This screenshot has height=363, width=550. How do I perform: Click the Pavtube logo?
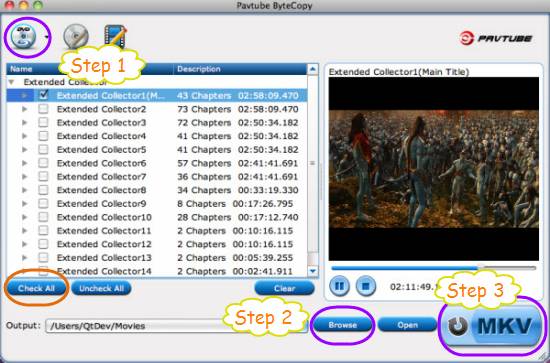[496, 38]
